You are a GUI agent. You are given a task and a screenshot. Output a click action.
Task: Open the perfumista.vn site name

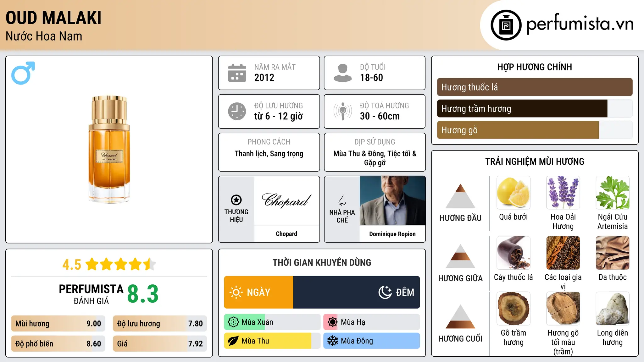[x=580, y=24]
